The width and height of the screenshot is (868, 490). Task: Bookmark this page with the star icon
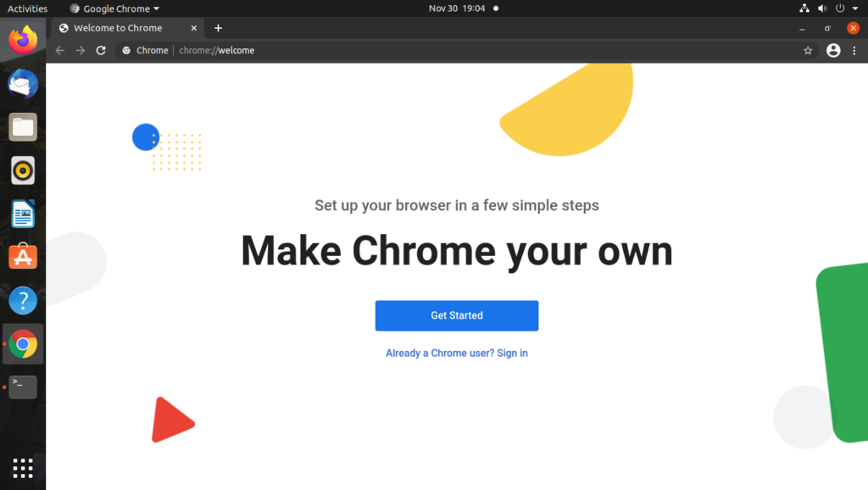(x=808, y=51)
